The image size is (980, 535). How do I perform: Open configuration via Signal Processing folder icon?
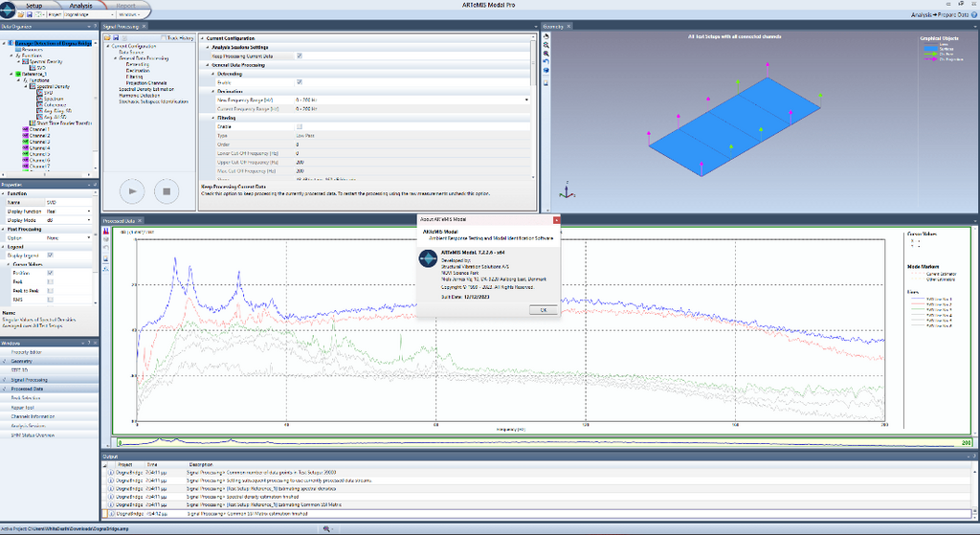tap(107, 38)
